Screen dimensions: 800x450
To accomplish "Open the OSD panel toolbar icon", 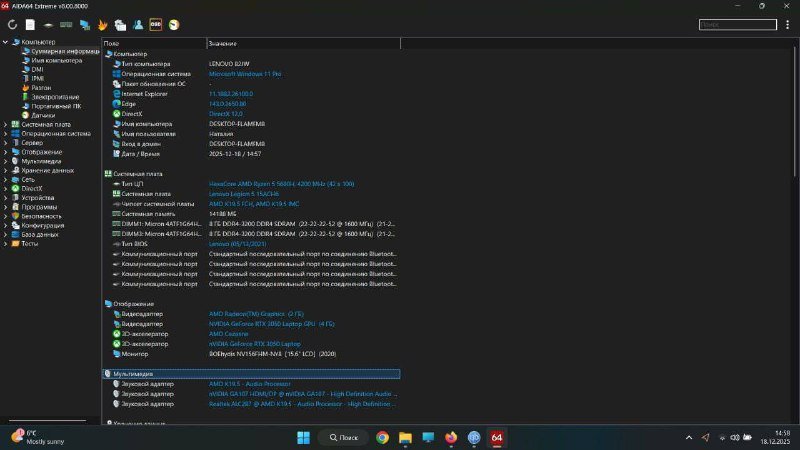I will (156, 24).
